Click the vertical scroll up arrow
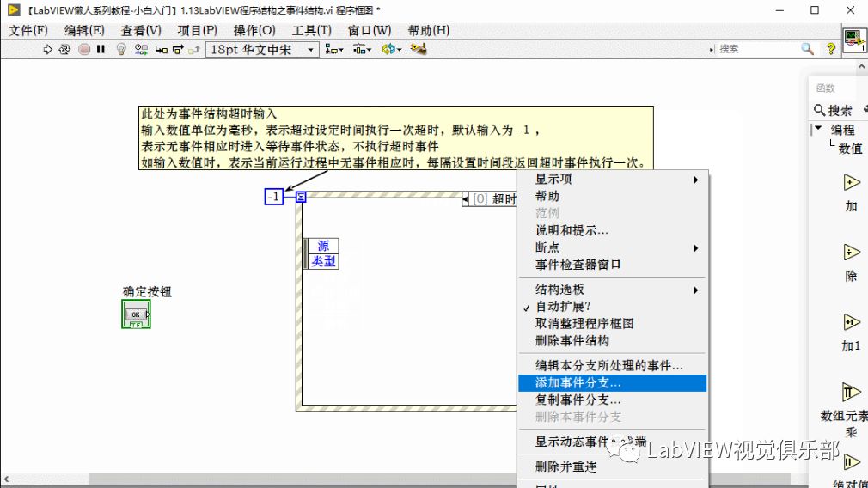This screenshot has height=488, width=868. (861, 66)
